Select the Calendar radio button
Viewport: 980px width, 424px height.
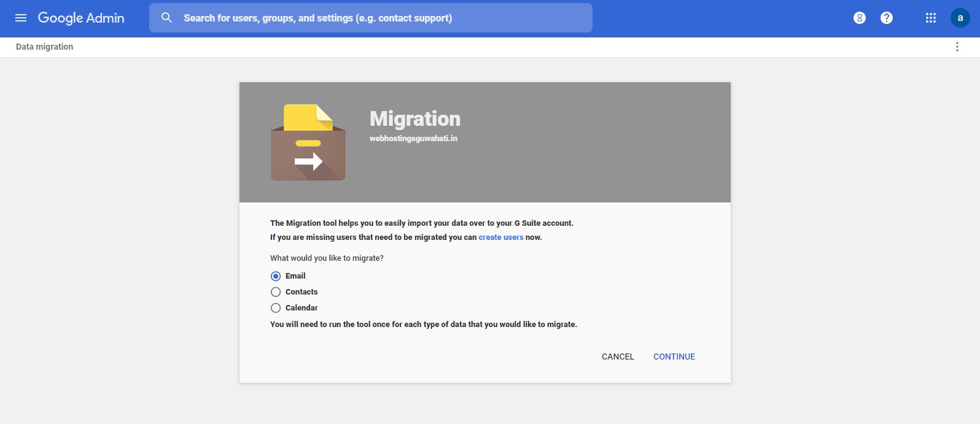coord(276,308)
